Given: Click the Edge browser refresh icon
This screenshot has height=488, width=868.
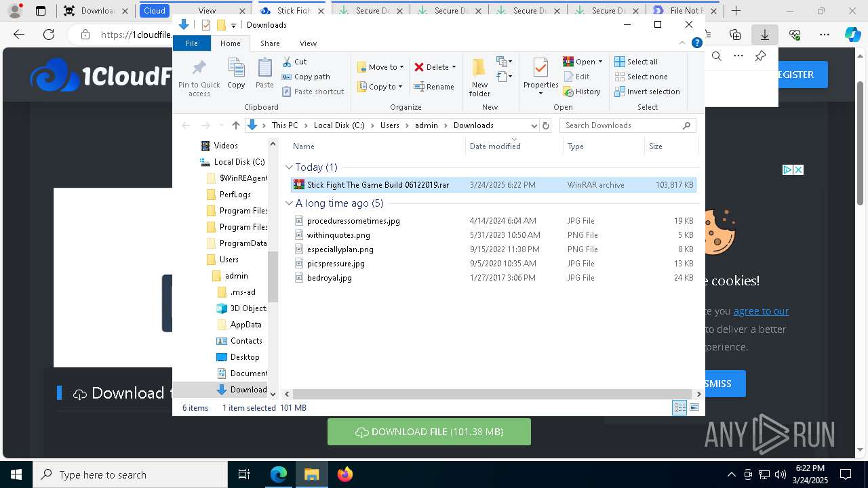Looking at the screenshot, I should (x=49, y=35).
